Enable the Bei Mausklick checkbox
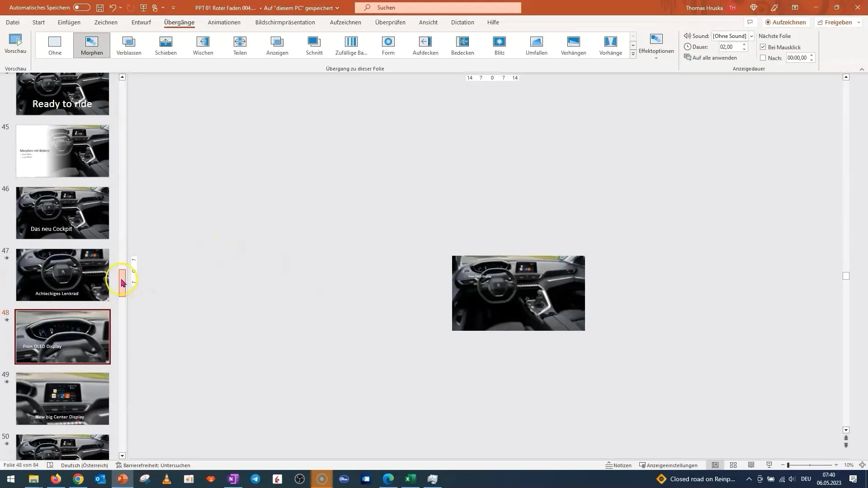868x488 pixels. (764, 47)
